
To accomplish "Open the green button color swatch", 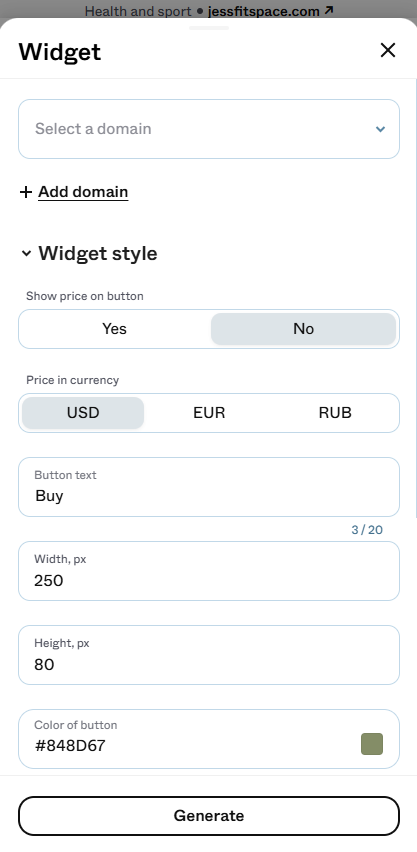I will [372, 744].
